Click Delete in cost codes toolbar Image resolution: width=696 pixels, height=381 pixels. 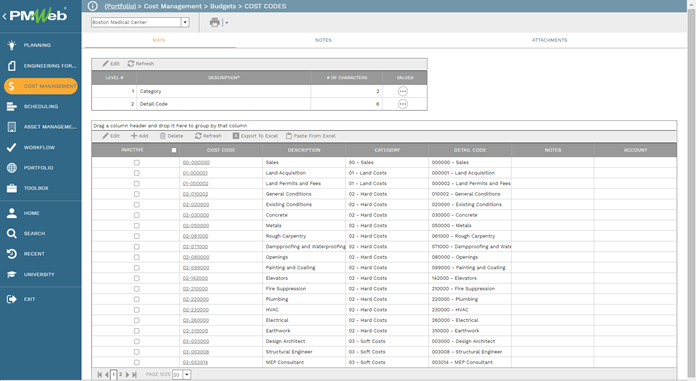(x=171, y=136)
